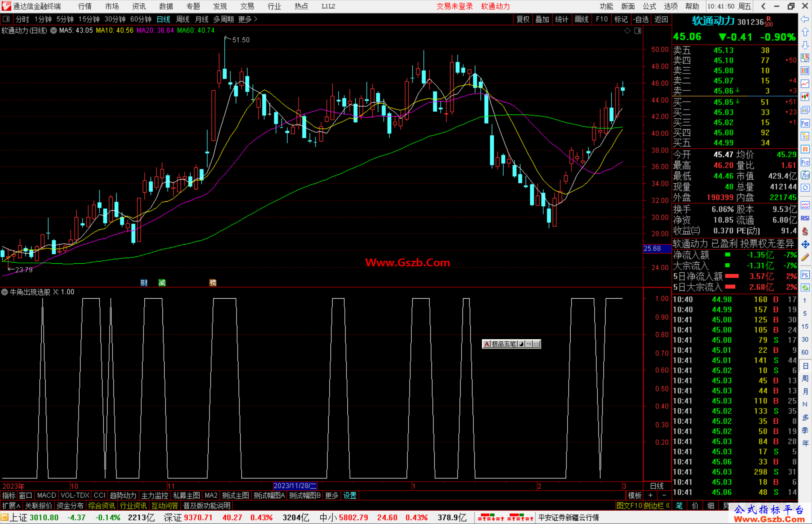Open the 资讯 menu

click(x=139, y=6)
